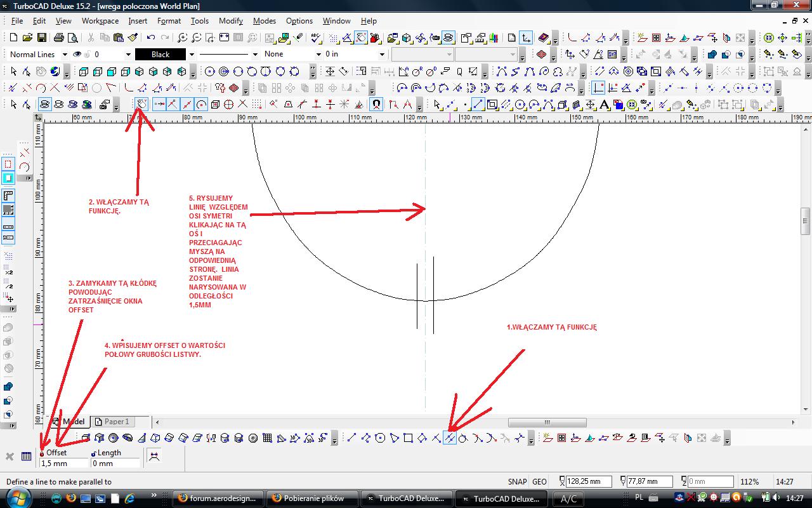Viewport: 812px width, 508px height.
Task: Toggle layer visibility eye icon
Action: coord(77,55)
